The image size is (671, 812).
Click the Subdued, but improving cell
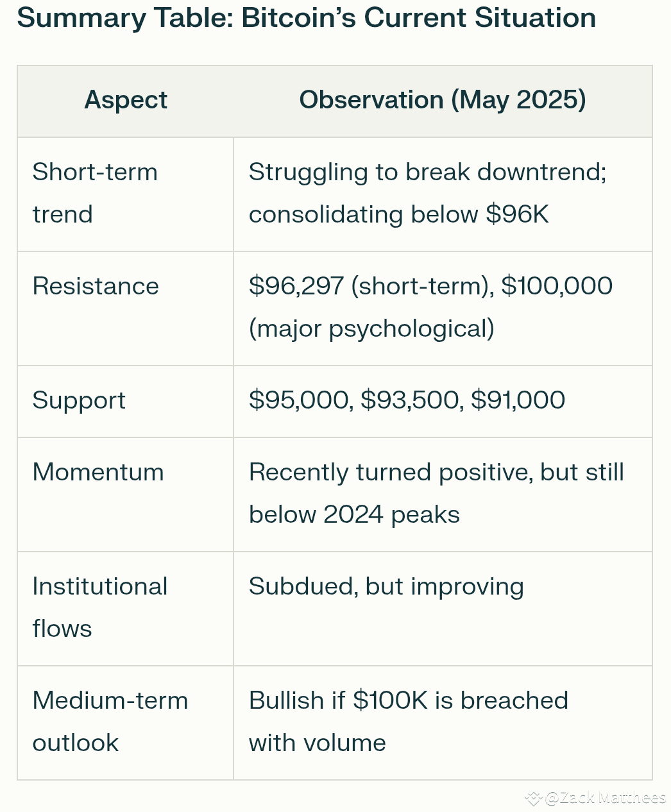pos(386,586)
